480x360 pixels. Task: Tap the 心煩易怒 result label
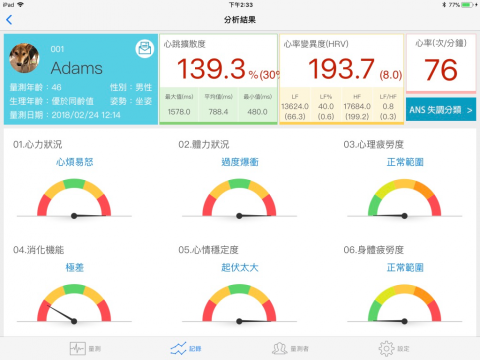click(74, 162)
